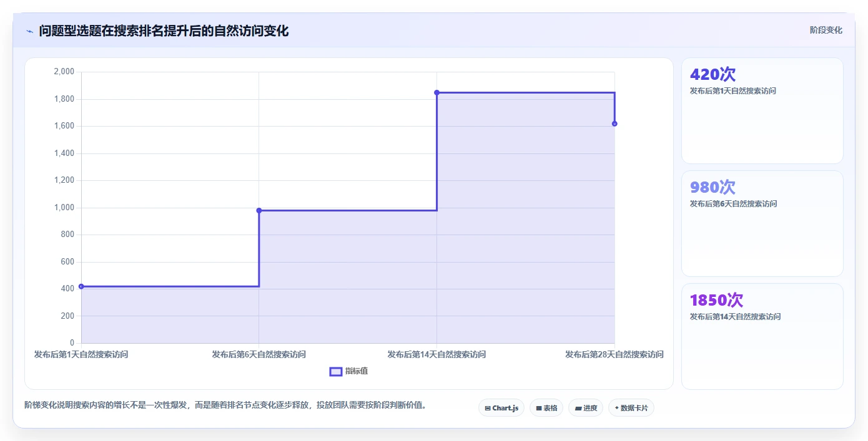Click the icon in the 进度 tag
The height and width of the screenshot is (441, 868).
pyautogui.click(x=578, y=409)
